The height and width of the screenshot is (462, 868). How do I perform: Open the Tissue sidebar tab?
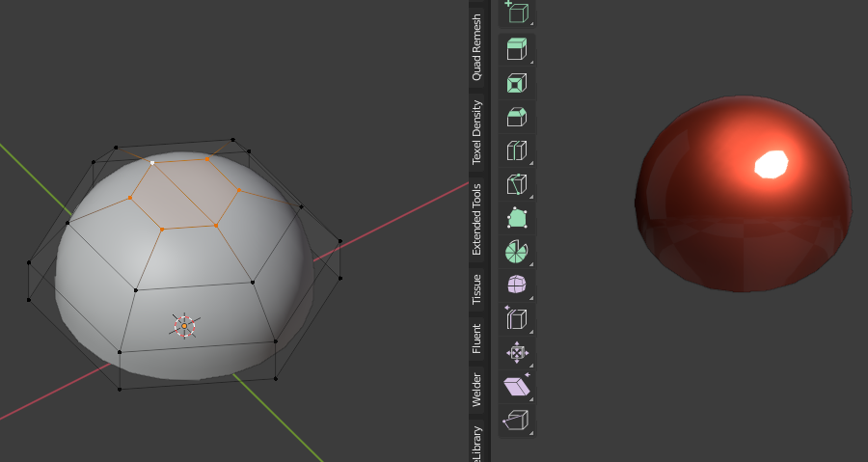pos(476,289)
